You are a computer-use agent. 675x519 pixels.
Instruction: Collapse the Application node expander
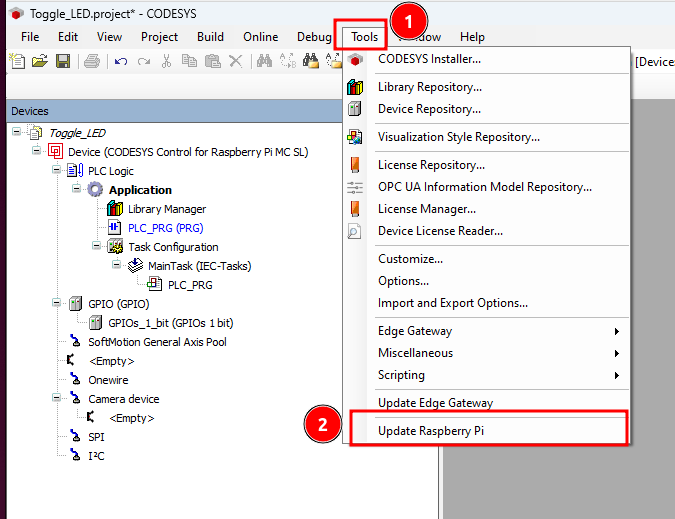[x=76, y=188]
